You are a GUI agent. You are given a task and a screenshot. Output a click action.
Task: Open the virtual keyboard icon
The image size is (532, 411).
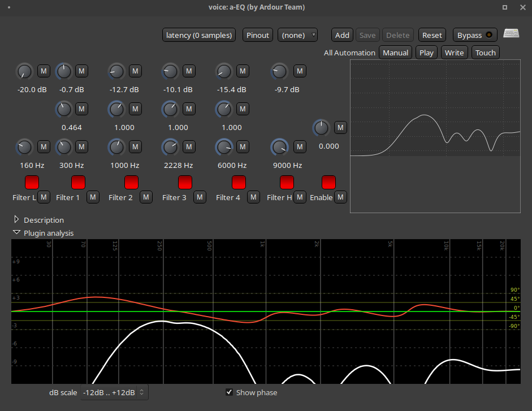pyautogui.click(x=511, y=33)
